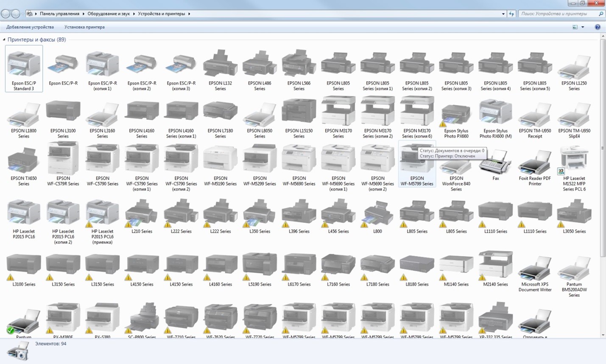This screenshot has width=606, height=364.
Task: Click the Forward navigation button
Action: (16, 14)
